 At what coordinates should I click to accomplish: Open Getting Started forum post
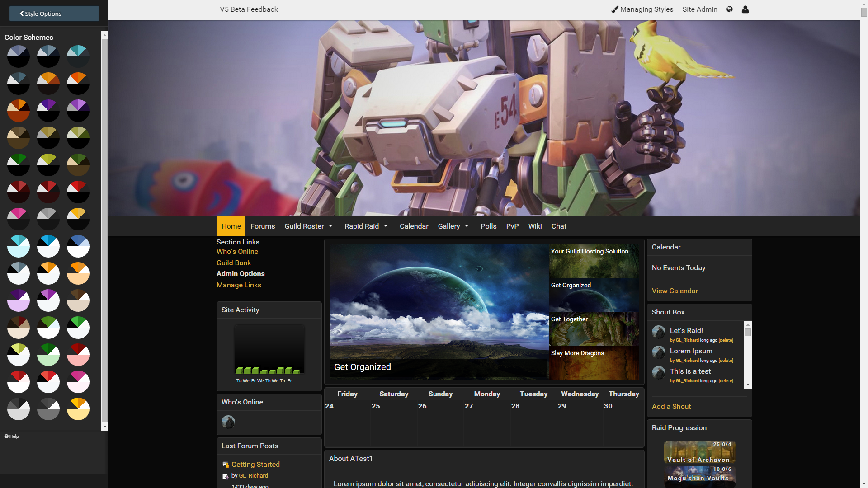coord(255,465)
